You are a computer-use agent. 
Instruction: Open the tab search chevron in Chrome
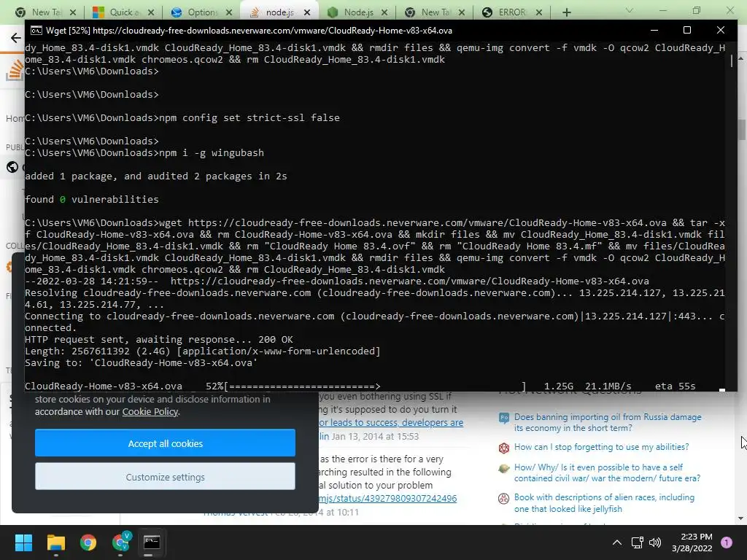[x=630, y=10]
